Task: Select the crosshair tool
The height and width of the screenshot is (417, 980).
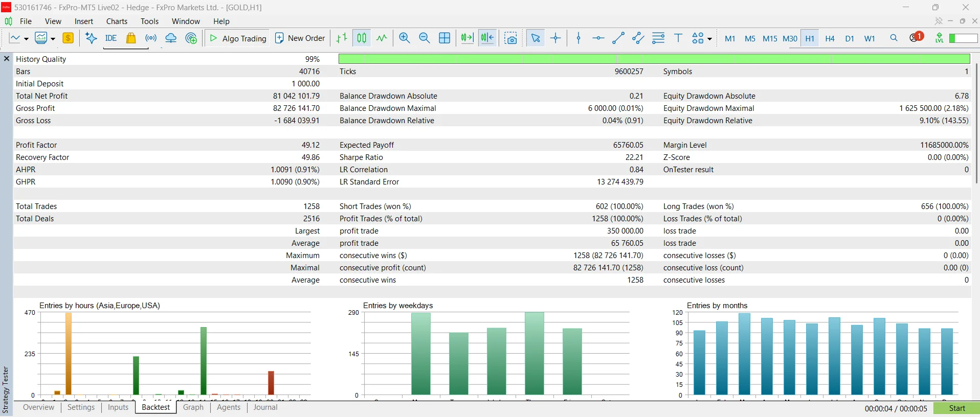Action: coord(555,38)
